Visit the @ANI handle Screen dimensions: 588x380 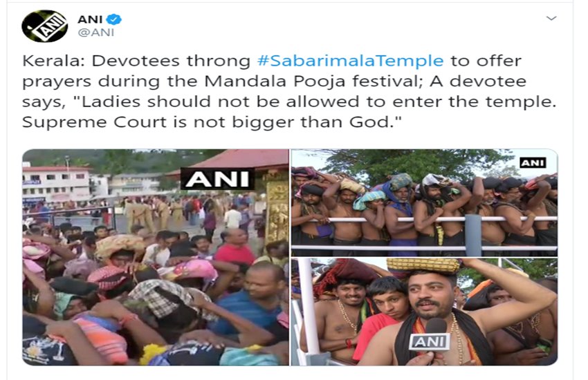coord(96,32)
